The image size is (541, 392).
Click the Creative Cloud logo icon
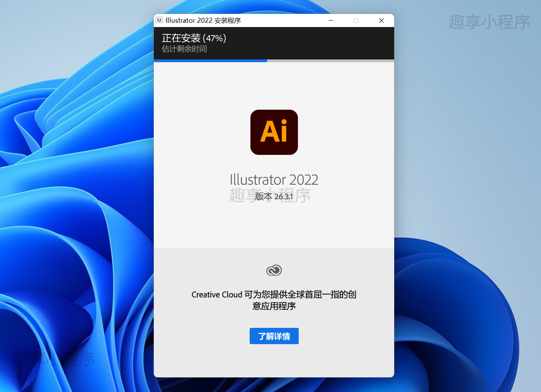pyautogui.click(x=274, y=270)
